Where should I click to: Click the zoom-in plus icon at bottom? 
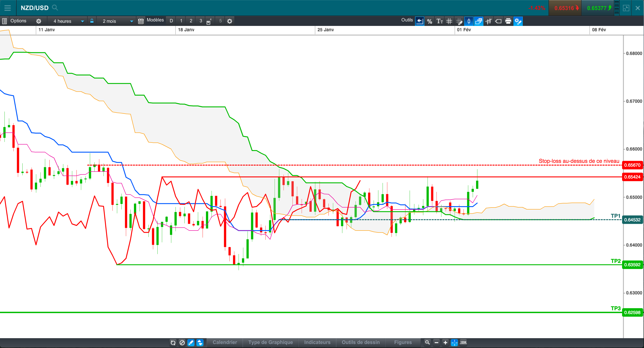pos(445,342)
